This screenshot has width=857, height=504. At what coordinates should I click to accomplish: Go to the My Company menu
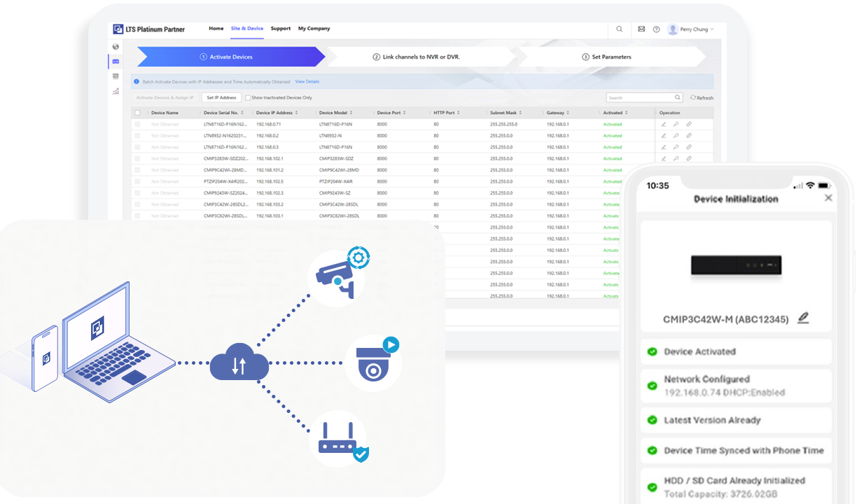[314, 29]
